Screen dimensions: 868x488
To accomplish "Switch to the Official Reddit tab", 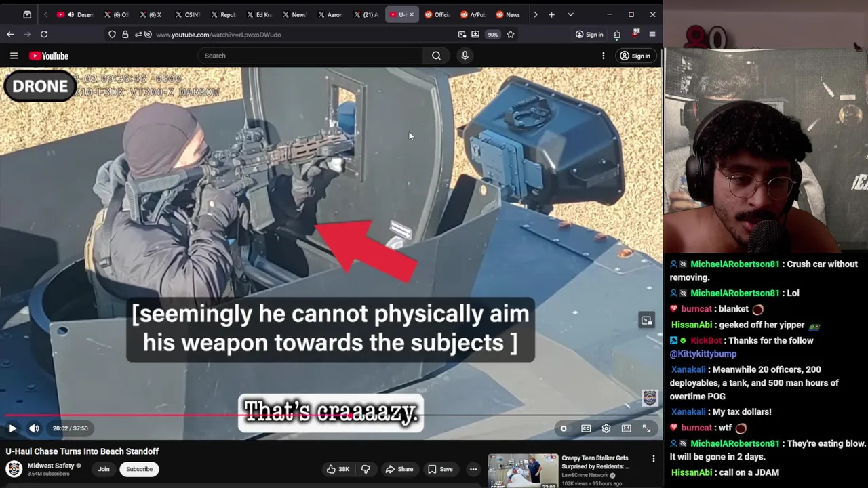I will [x=437, y=14].
